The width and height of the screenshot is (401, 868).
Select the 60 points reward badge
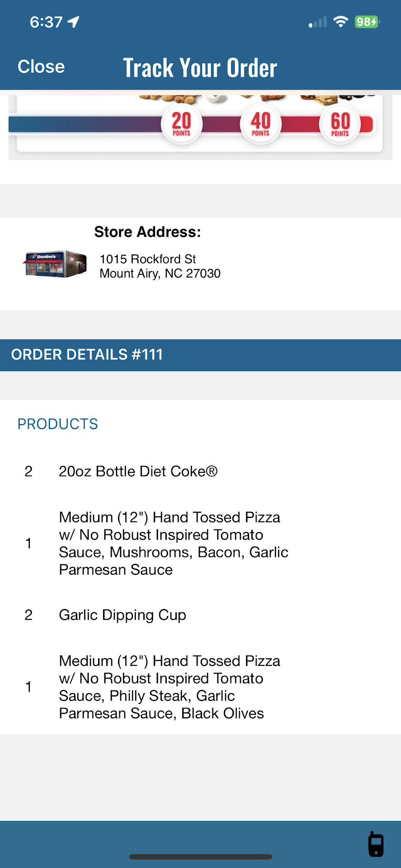coord(340,124)
